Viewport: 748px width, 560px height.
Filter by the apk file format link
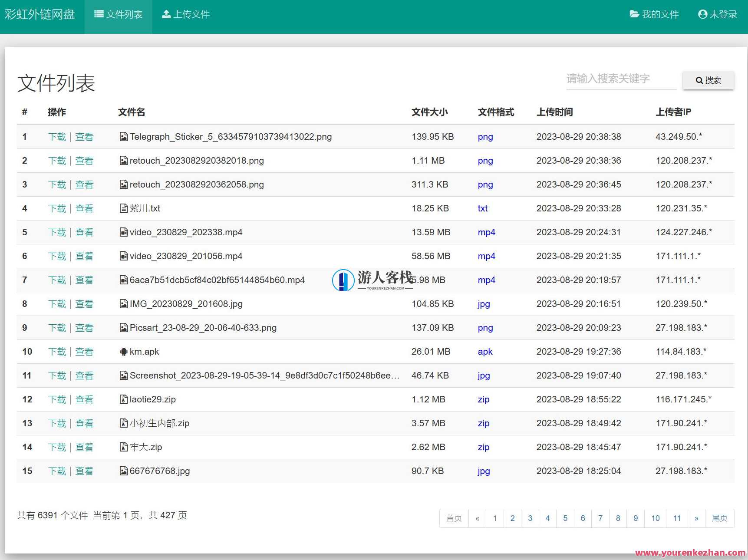point(485,352)
